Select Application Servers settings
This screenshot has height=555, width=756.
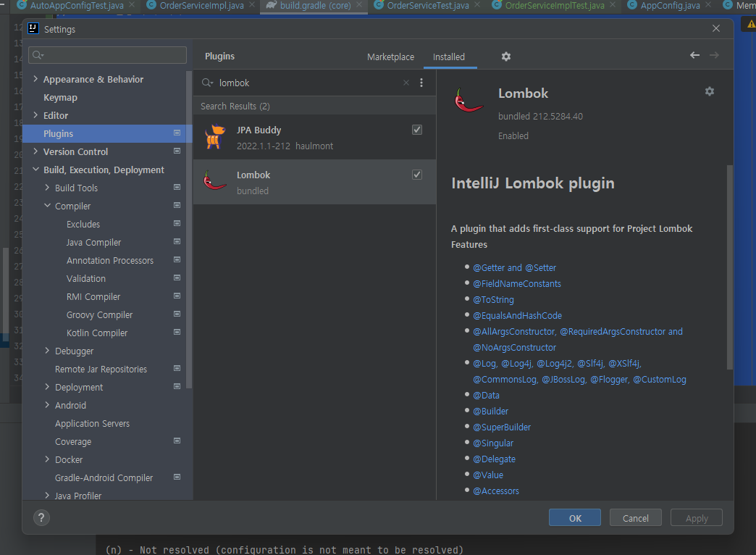point(92,423)
